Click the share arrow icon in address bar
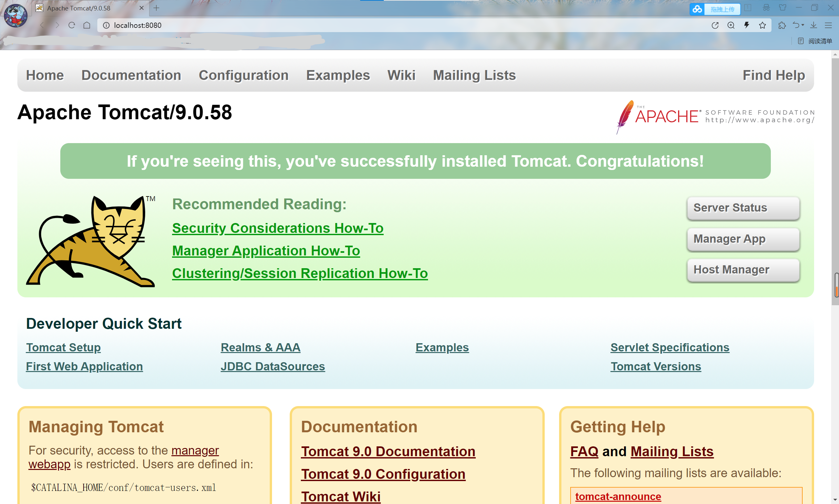839x504 pixels. 715,26
